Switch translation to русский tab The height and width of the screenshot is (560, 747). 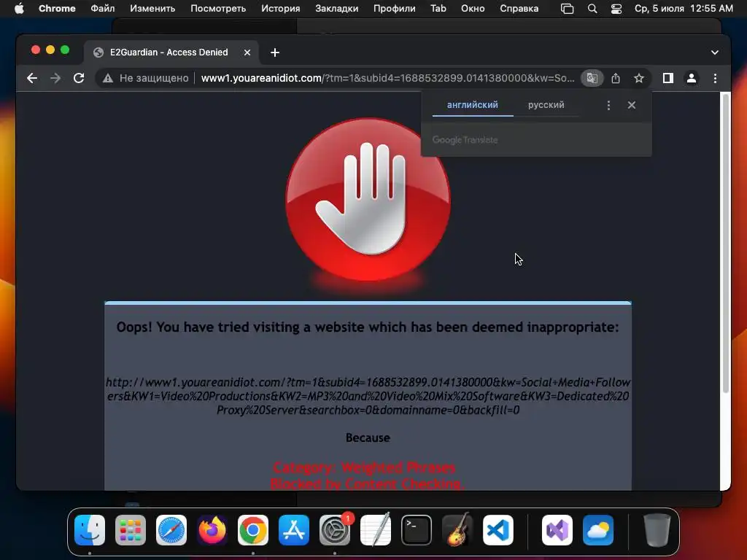point(546,105)
